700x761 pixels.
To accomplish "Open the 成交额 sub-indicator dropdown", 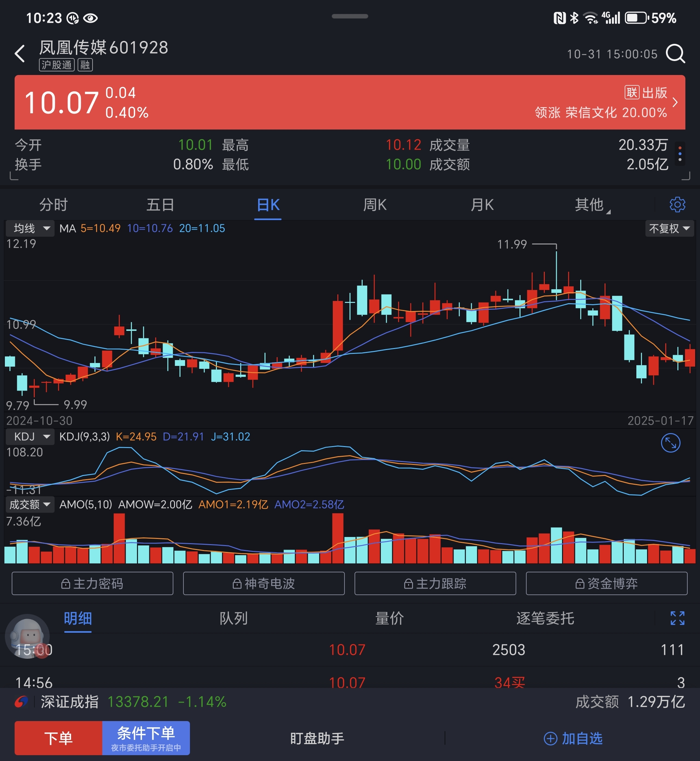I will (x=30, y=504).
